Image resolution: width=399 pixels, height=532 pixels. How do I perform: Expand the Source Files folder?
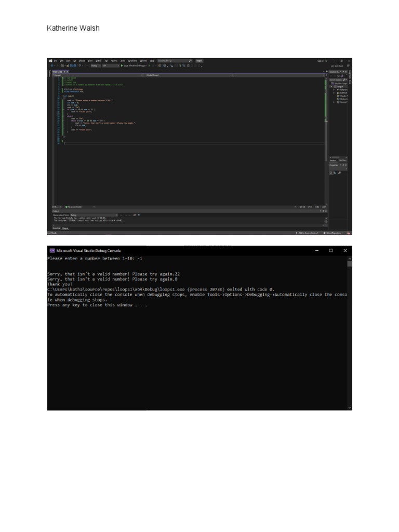334,102
